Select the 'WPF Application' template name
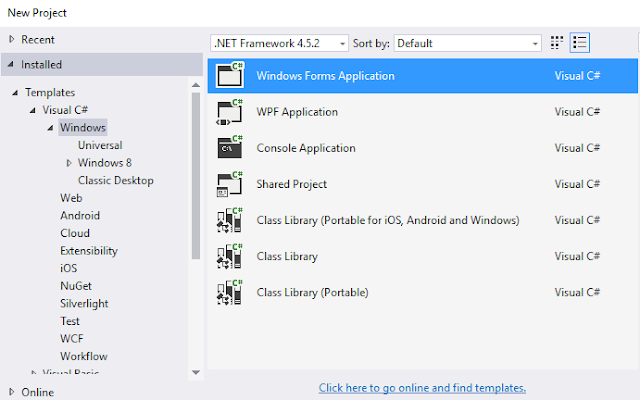The width and height of the screenshot is (640, 400). click(297, 112)
